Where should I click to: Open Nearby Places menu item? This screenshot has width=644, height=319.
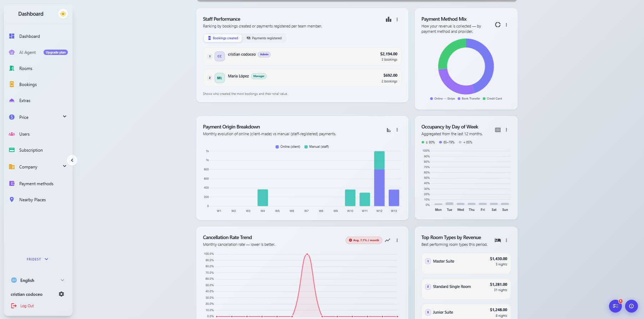38,199
